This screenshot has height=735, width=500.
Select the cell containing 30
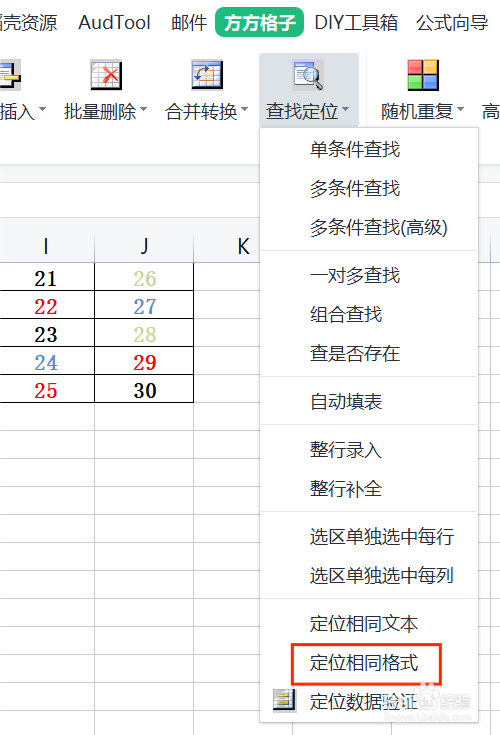pyautogui.click(x=144, y=389)
